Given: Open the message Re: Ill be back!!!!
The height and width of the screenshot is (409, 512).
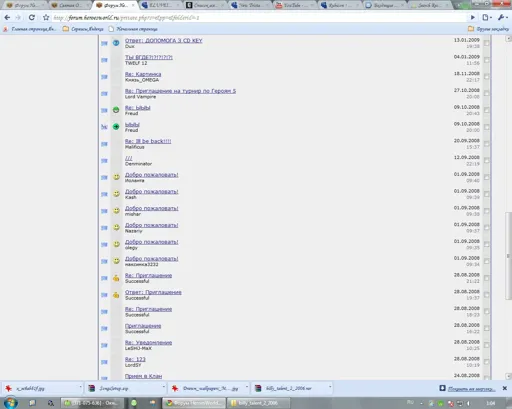Looking at the screenshot, I should (x=148, y=141).
